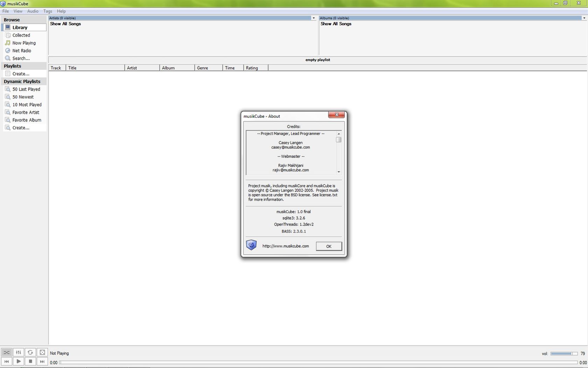Image resolution: width=588 pixels, height=368 pixels.
Task: Select Show All Songs in Artists pane
Action: tap(65, 24)
